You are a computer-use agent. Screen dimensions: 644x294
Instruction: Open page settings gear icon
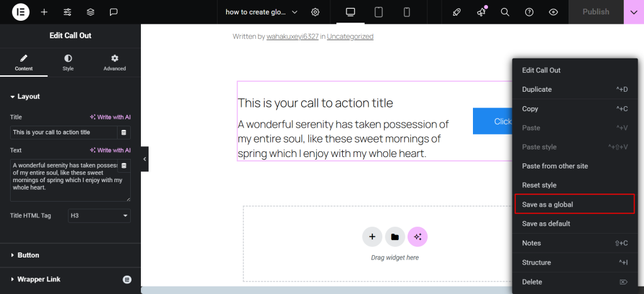coord(315,12)
